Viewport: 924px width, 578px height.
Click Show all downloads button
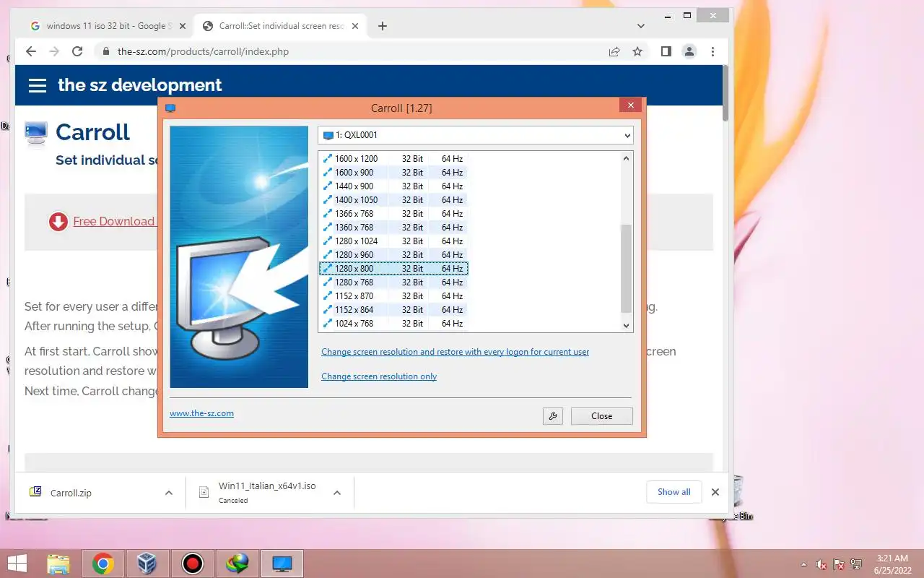coord(674,492)
